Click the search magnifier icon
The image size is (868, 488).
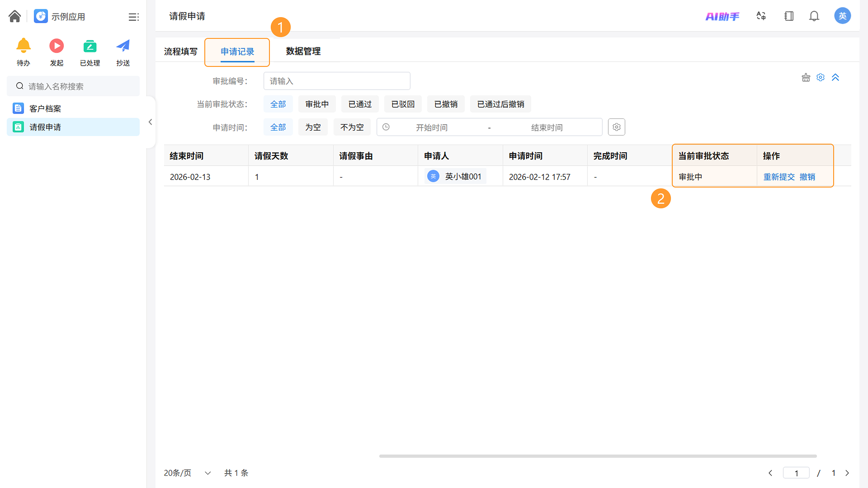click(x=19, y=86)
